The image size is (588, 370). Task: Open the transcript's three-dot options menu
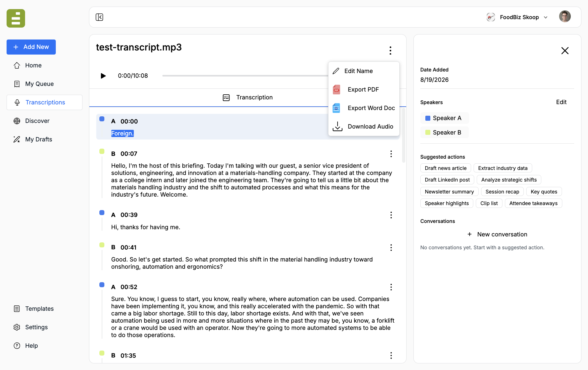[x=390, y=50]
